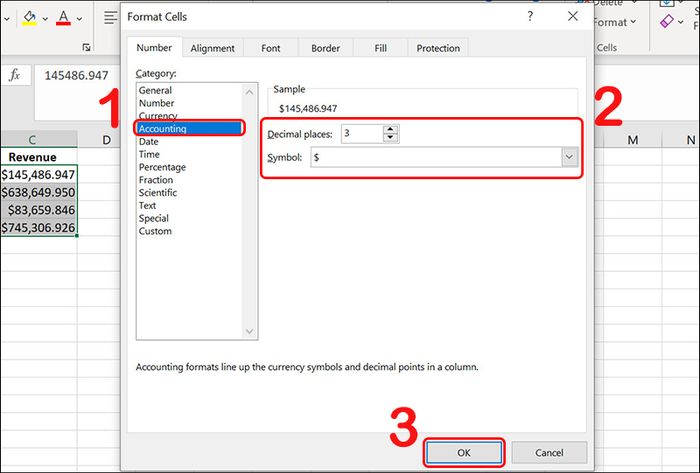
Task: Switch to the Alignment tab
Action: click(x=212, y=48)
